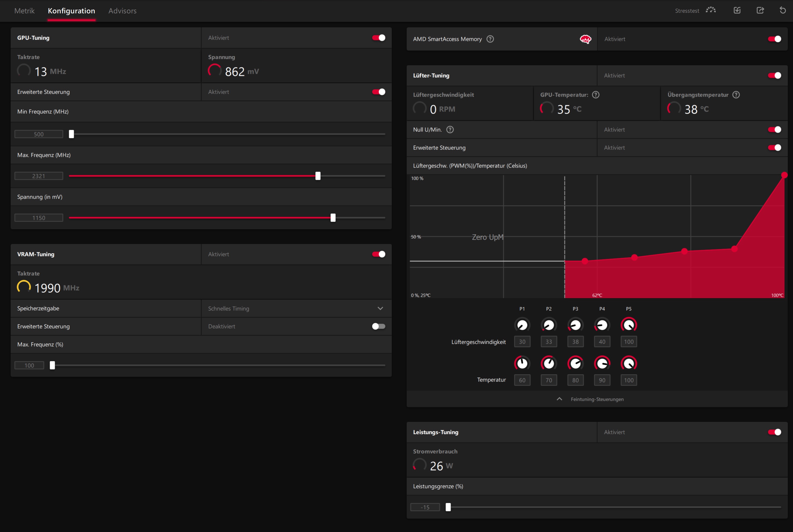This screenshot has width=793, height=532.
Task: Open GPU-Temperatur help question mark
Action: tap(596, 95)
